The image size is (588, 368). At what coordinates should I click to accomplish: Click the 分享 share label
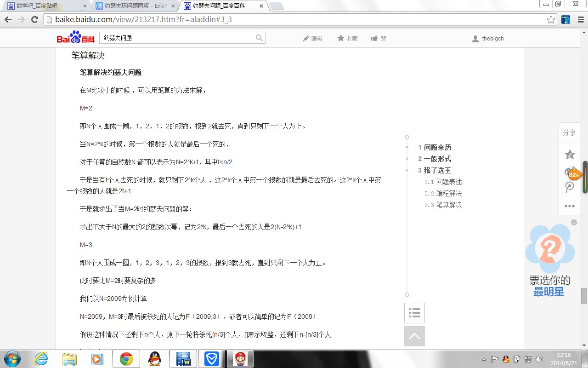pos(569,132)
